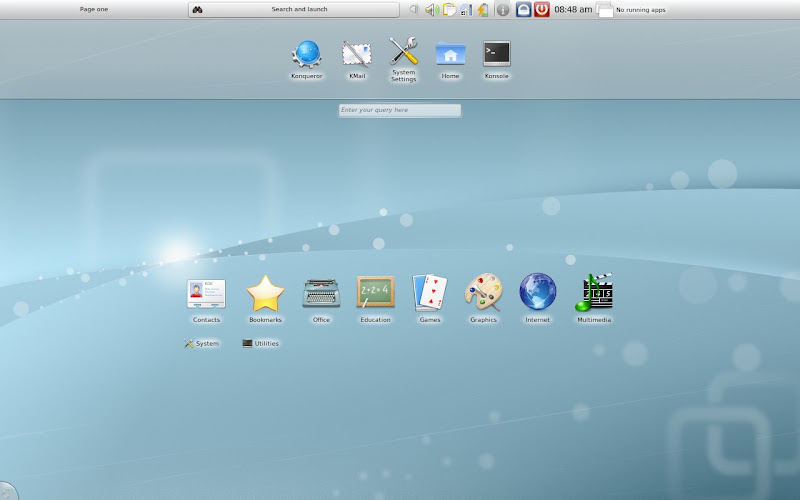Open the device notifier tray icon

coord(466,10)
